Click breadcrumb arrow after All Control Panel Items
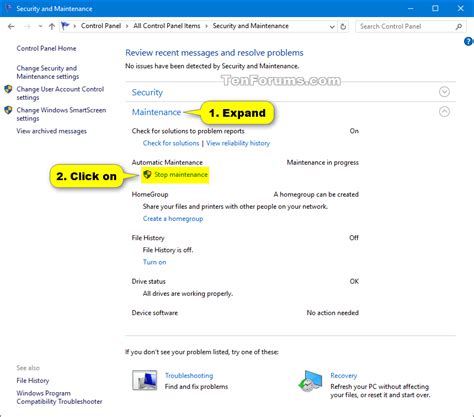 pyautogui.click(x=207, y=26)
